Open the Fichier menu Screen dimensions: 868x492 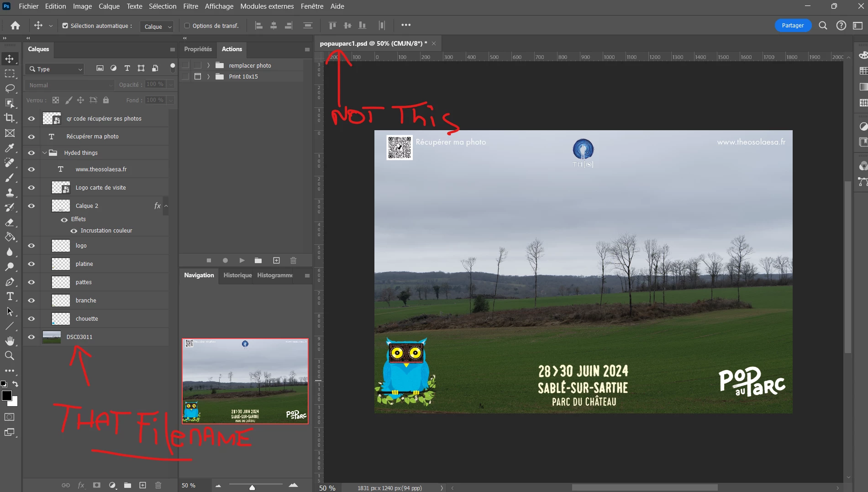point(29,6)
